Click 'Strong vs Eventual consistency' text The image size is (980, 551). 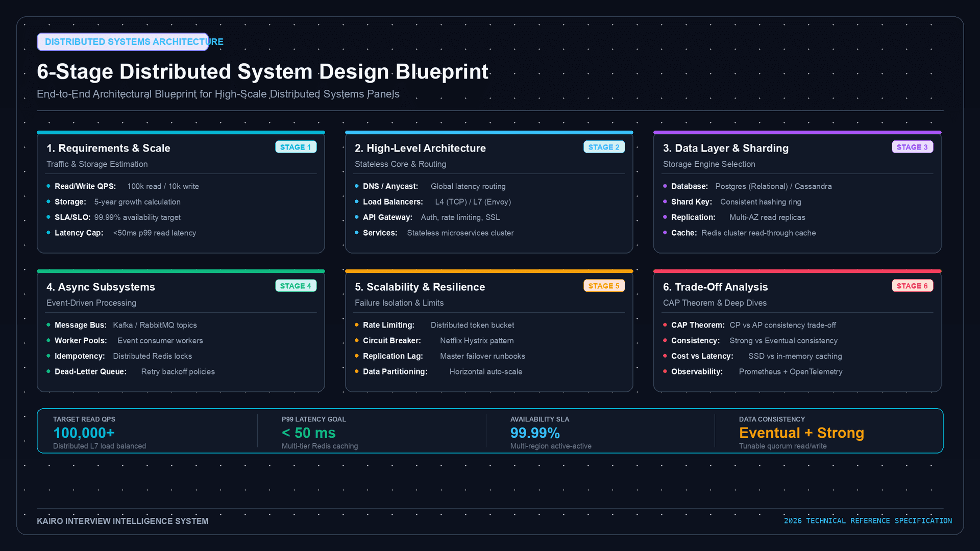click(x=783, y=341)
